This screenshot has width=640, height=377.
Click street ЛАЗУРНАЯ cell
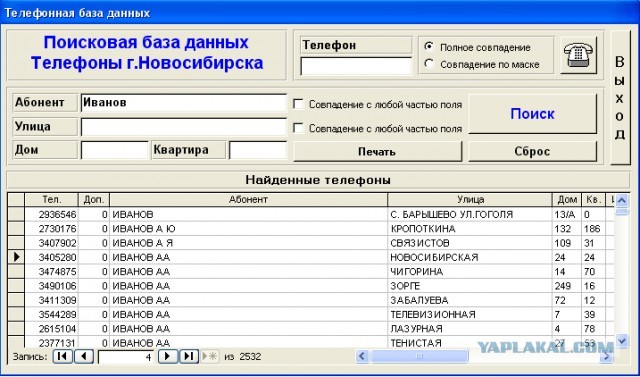click(470, 328)
